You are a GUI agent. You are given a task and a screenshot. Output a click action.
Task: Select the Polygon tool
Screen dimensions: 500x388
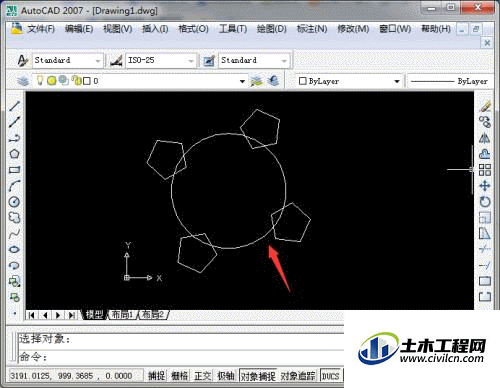click(x=14, y=154)
